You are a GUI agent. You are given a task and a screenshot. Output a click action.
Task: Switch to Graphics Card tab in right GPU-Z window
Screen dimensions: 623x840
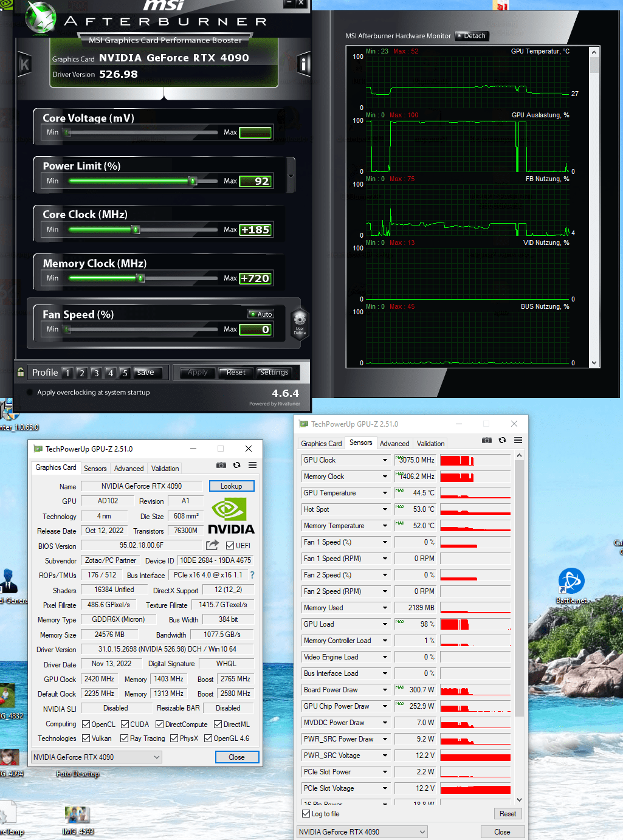click(x=322, y=444)
